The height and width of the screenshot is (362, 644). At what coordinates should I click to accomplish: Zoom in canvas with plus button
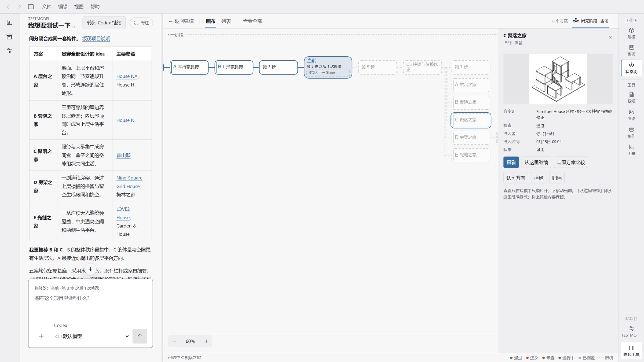coord(206,341)
